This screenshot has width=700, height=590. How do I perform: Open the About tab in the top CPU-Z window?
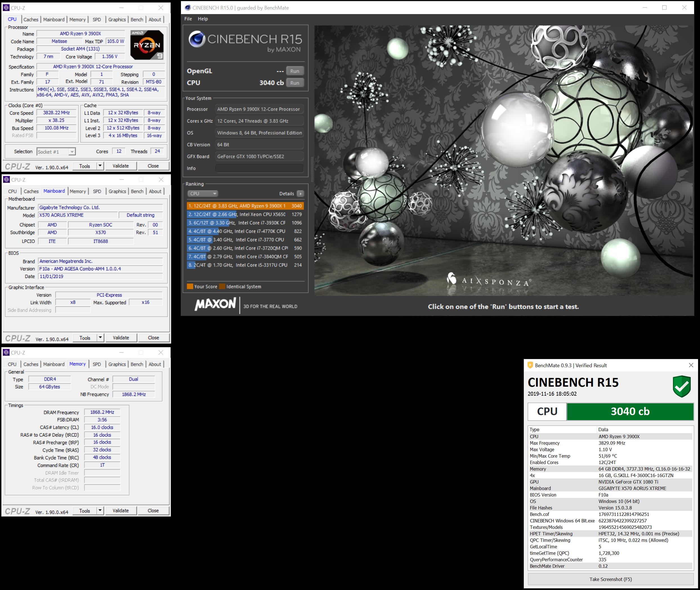pos(155,20)
